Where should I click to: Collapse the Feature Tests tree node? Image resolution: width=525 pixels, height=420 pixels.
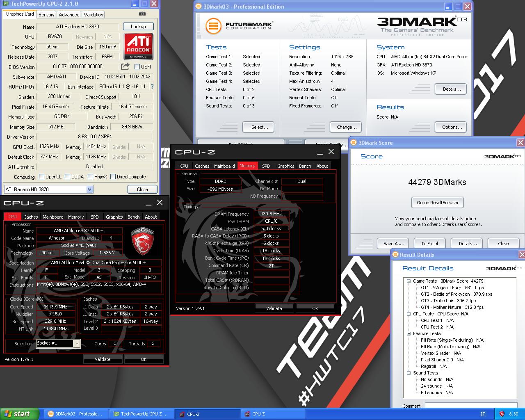coord(409,333)
